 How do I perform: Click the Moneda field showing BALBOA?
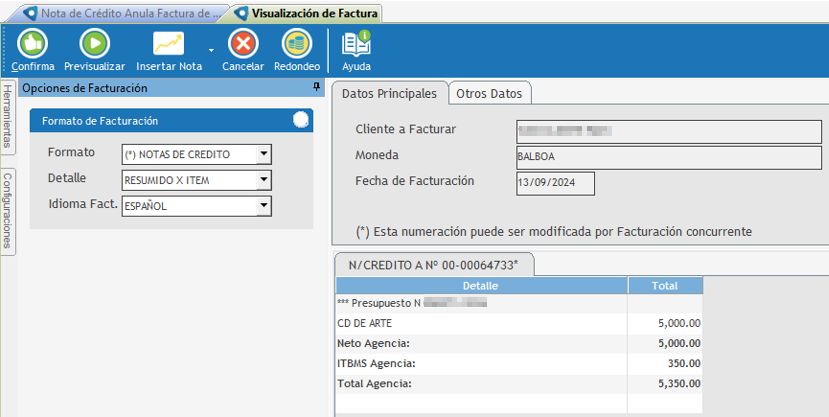pyautogui.click(x=668, y=157)
